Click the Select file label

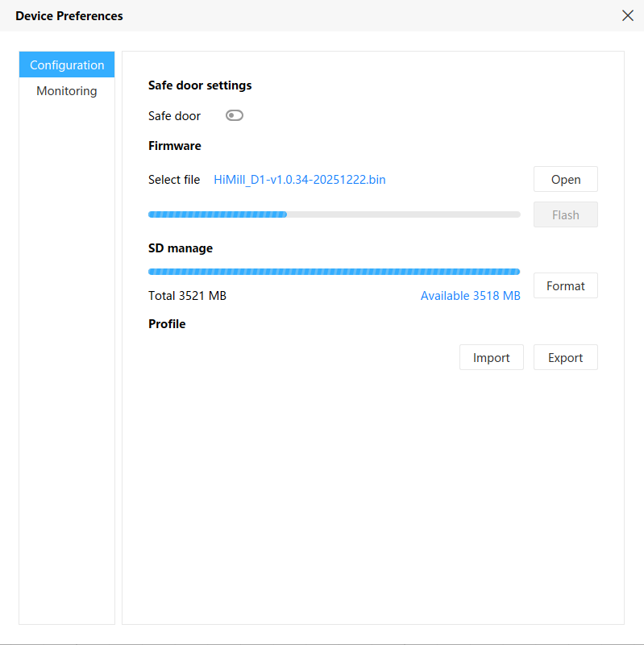[174, 180]
